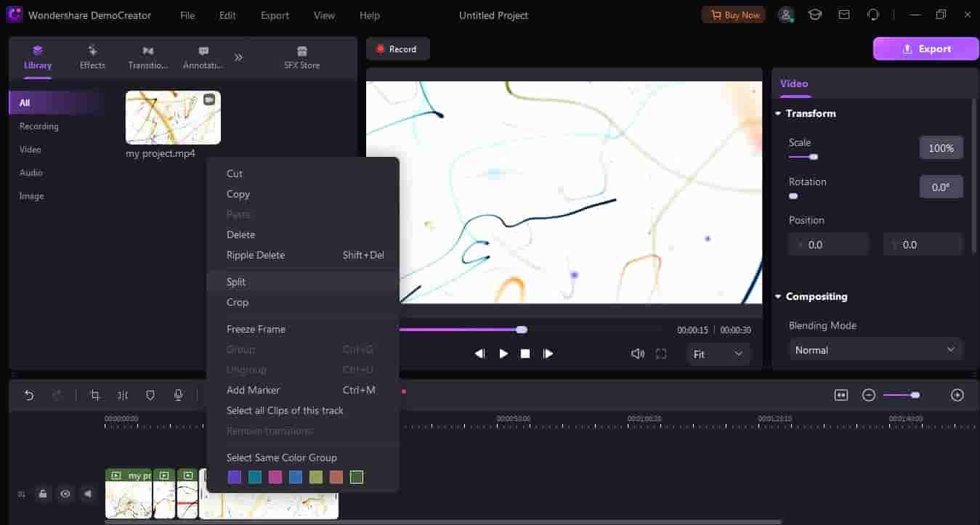The width and height of the screenshot is (980, 525).
Task: Zoom in the timeline with plus icon
Action: coord(957,395)
